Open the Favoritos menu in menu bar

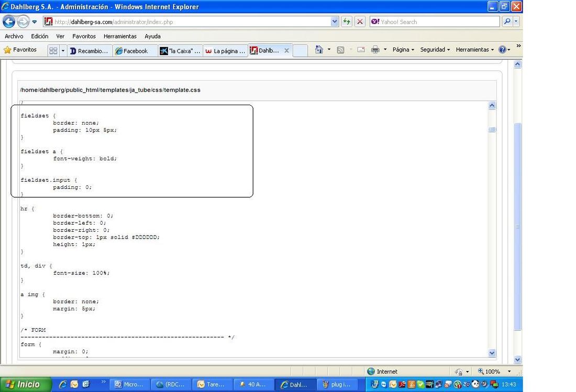click(x=84, y=36)
